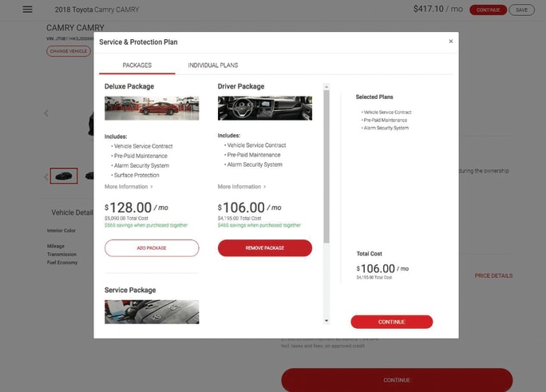
Task: Open the Price Details link
Action: pyautogui.click(x=493, y=275)
